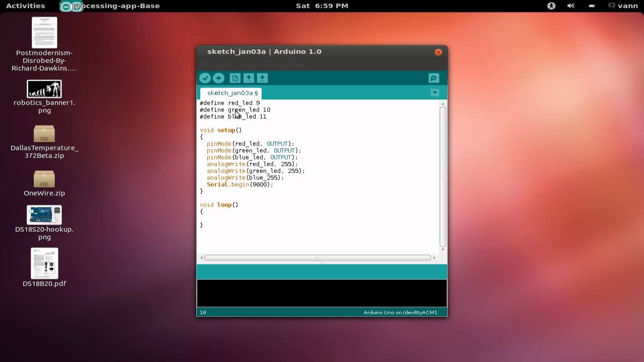The width and height of the screenshot is (644, 362).
Task: Click 'analogWrite(red_led, 255);' line
Action: coord(253,164)
